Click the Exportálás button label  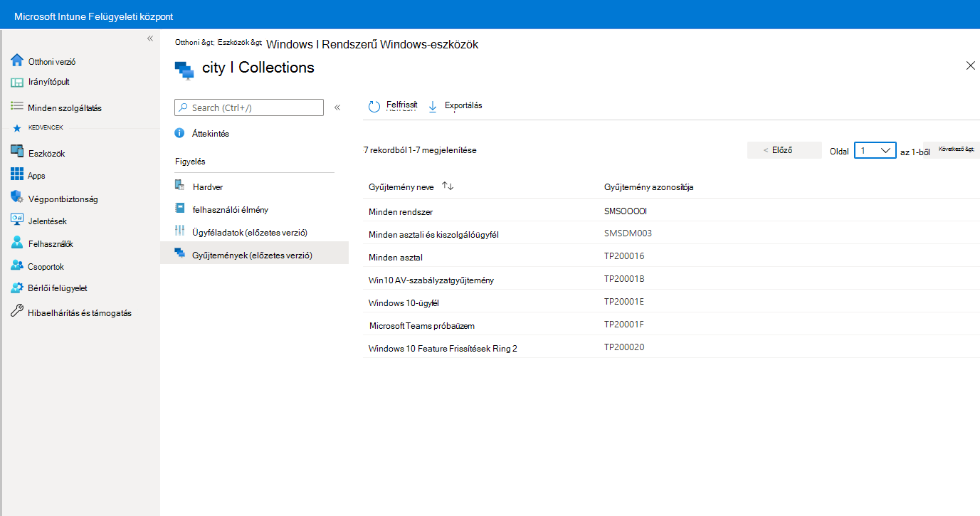pyautogui.click(x=463, y=105)
